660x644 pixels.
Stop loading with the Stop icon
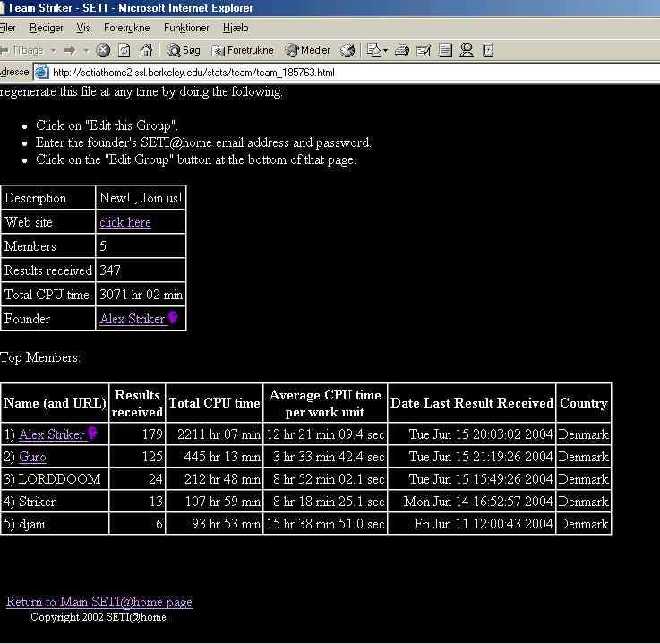[103, 50]
